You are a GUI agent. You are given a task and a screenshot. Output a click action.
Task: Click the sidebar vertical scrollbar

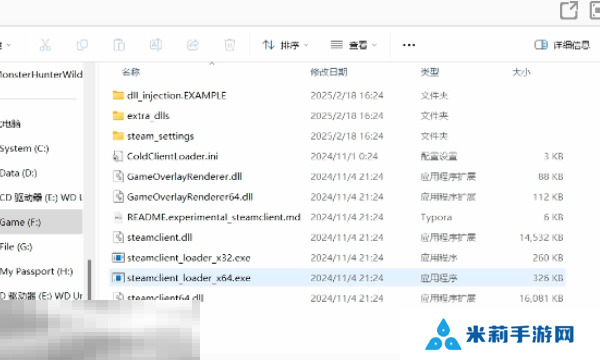click(90, 279)
